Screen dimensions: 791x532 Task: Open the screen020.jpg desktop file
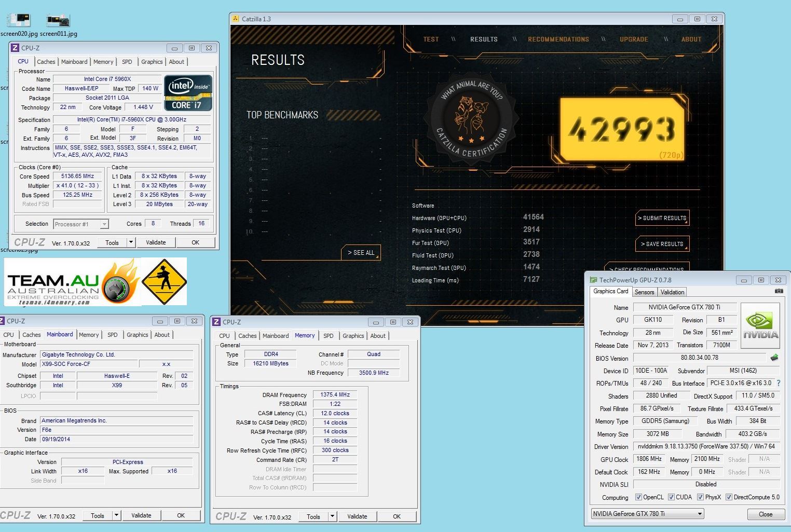(x=19, y=25)
